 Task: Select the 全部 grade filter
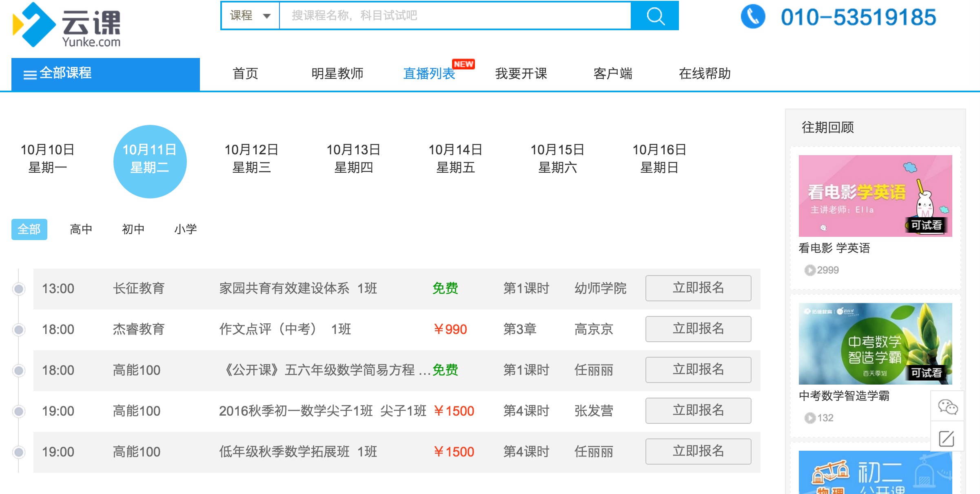pyautogui.click(x=29, y=229)
